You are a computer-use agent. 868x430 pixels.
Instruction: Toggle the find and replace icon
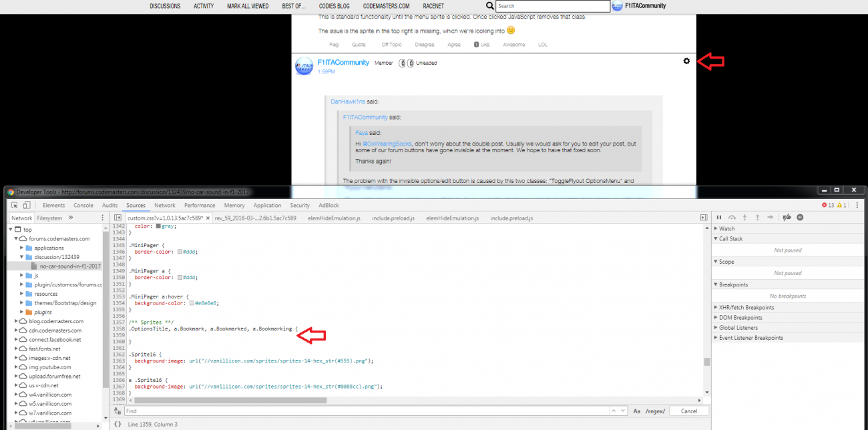[118, 411]
